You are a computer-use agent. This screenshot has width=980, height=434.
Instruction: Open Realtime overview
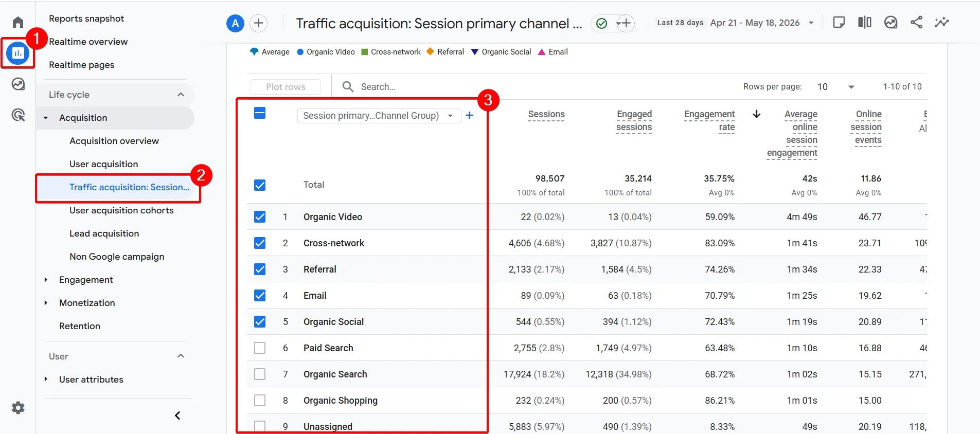[88, 42]
